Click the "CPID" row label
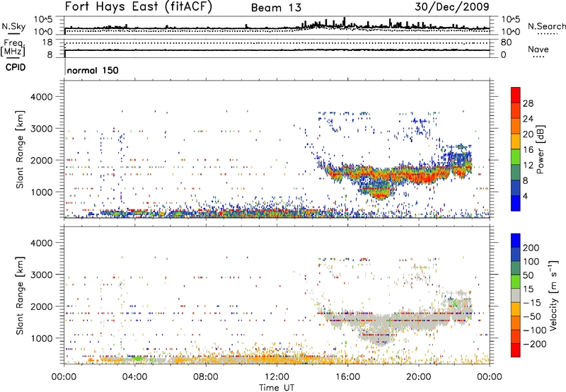566x392 pixels. (16, 67)
